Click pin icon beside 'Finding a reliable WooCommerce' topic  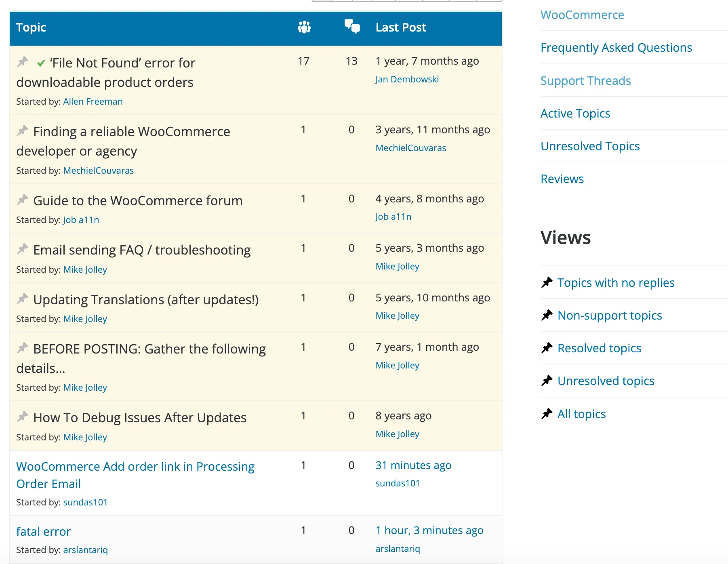(23, 130)
